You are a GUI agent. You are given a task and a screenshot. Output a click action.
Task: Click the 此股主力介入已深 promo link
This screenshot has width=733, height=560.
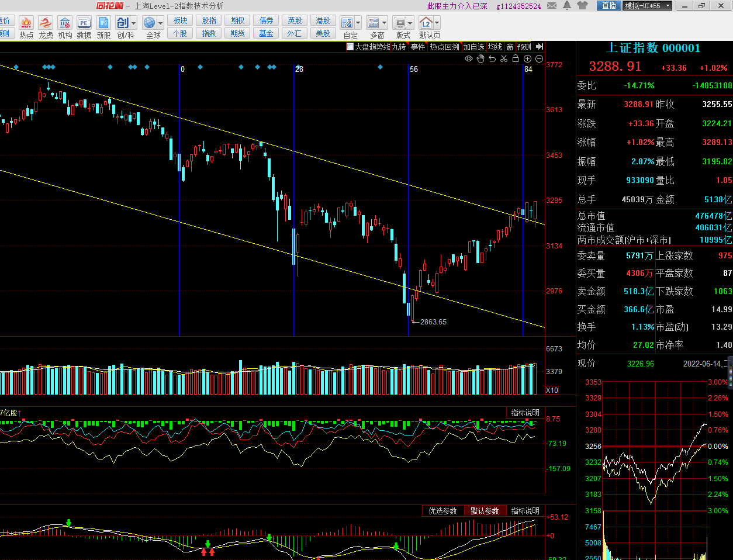click(457, 6)
